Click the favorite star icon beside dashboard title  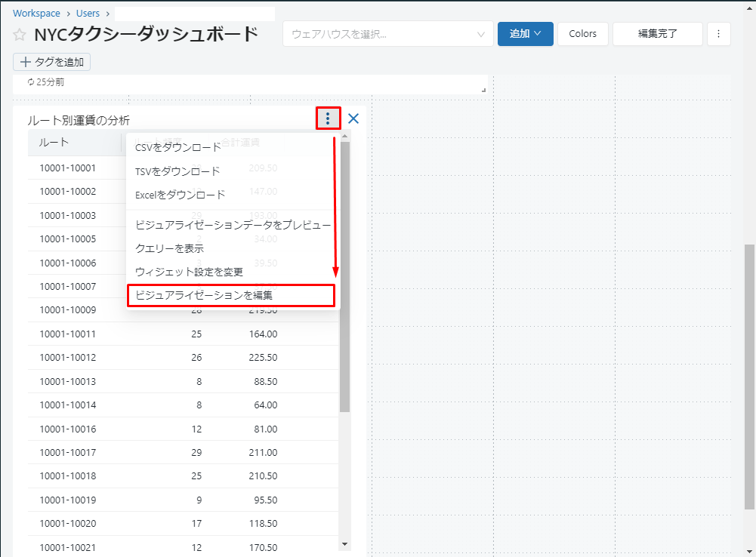tap(20, 35)
